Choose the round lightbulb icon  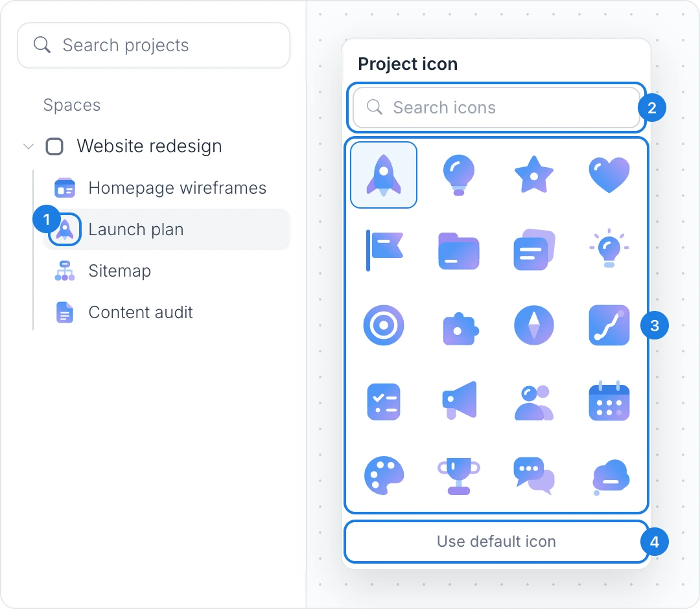pos(458,175)
